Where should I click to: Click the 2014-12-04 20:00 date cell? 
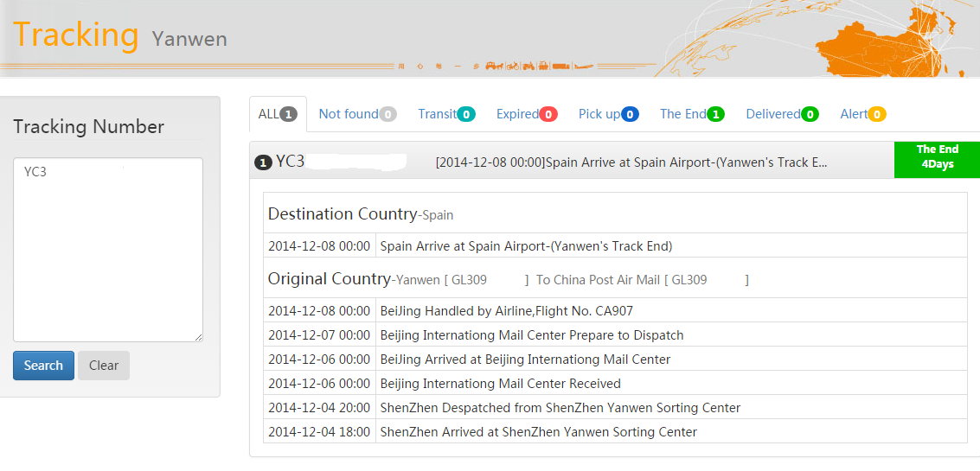pos(319,407)
